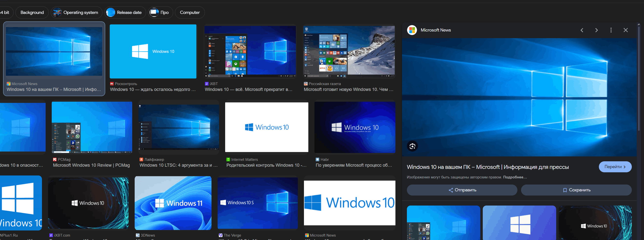Open related image with white Windows logo
The width and height of the screenshot is (644, 240).
coord(520,223)
